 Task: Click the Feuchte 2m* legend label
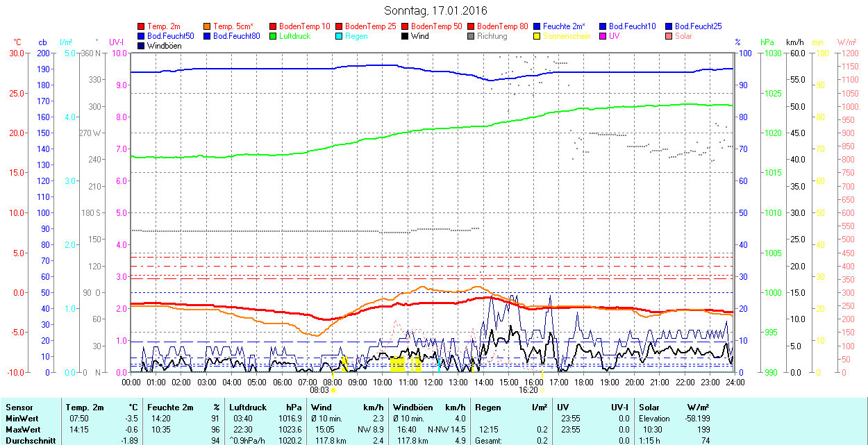coord(564,26)
